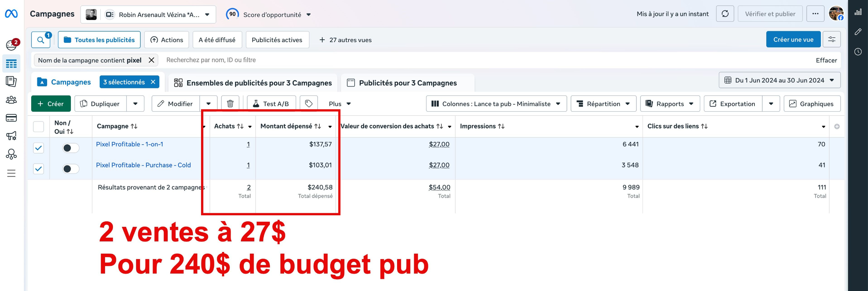Refresh the campaign data
The image size is (868, 291).
(725, 14)
